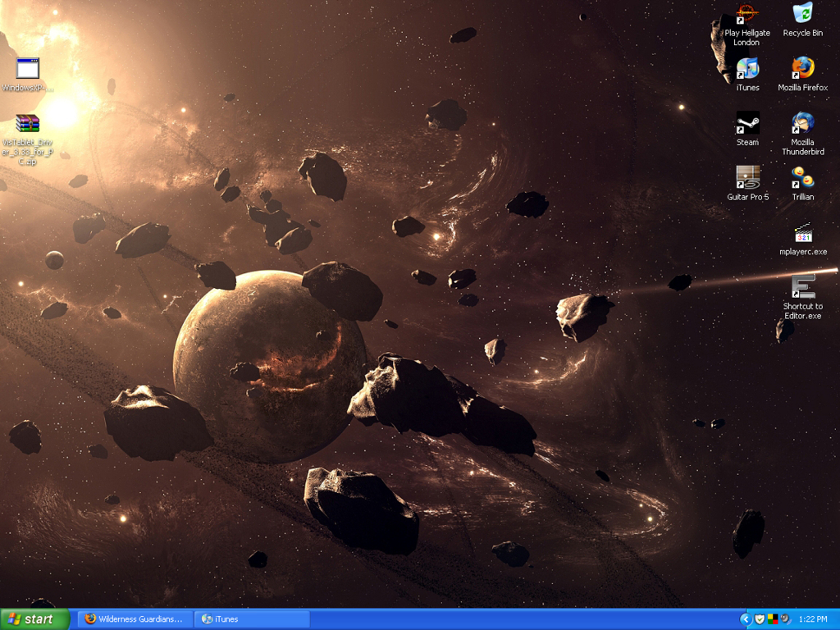The width and height of the screenshot is (840, 630).
Task: Click the 1:22 PM taskbar clock
Action: point(813,619)
